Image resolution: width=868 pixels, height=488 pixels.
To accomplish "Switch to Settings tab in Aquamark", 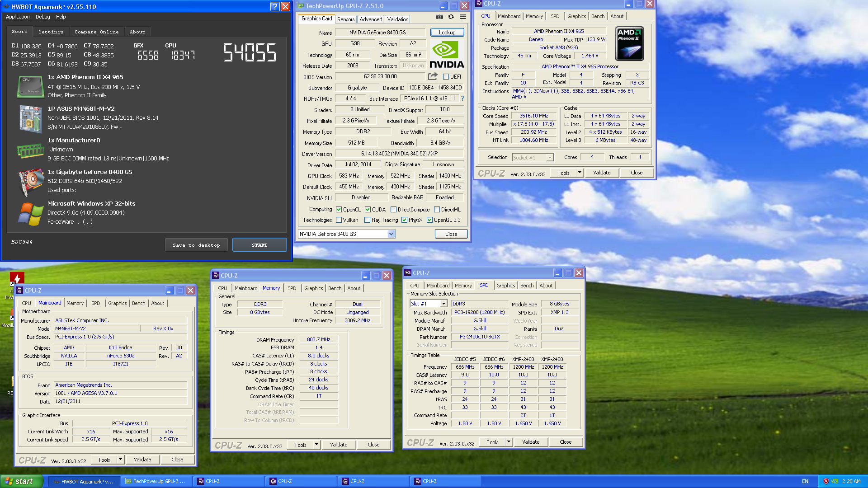I will (x=51, y=32).
